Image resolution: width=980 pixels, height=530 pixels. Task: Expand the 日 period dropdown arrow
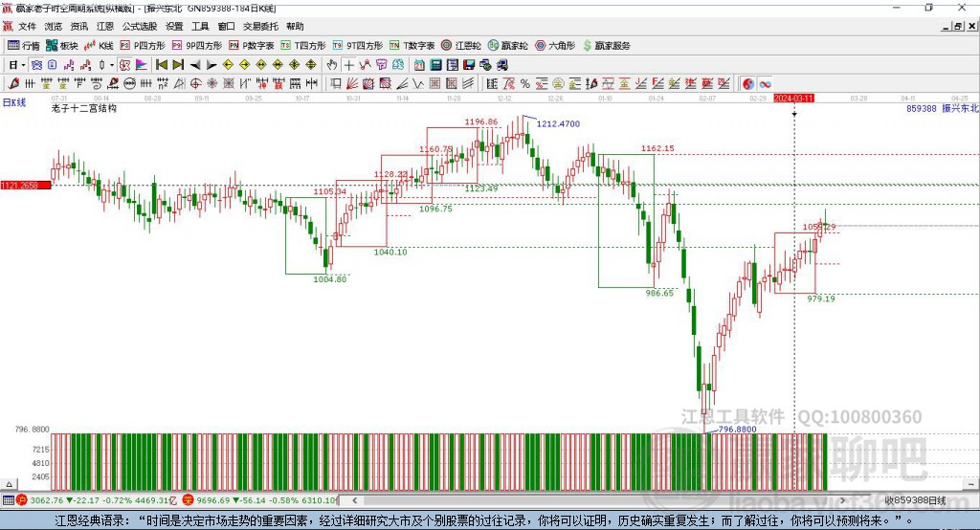[x=23, y=65]
